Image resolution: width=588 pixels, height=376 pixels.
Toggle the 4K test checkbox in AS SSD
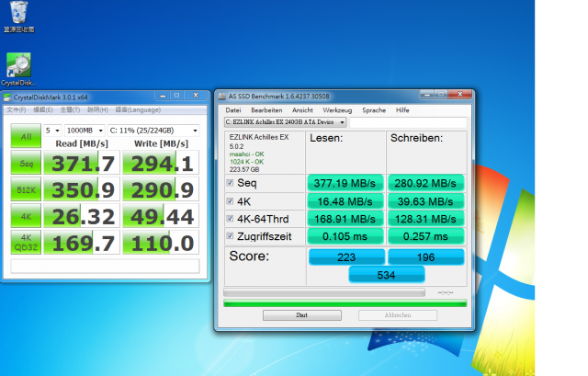click(x=230, y=201)
